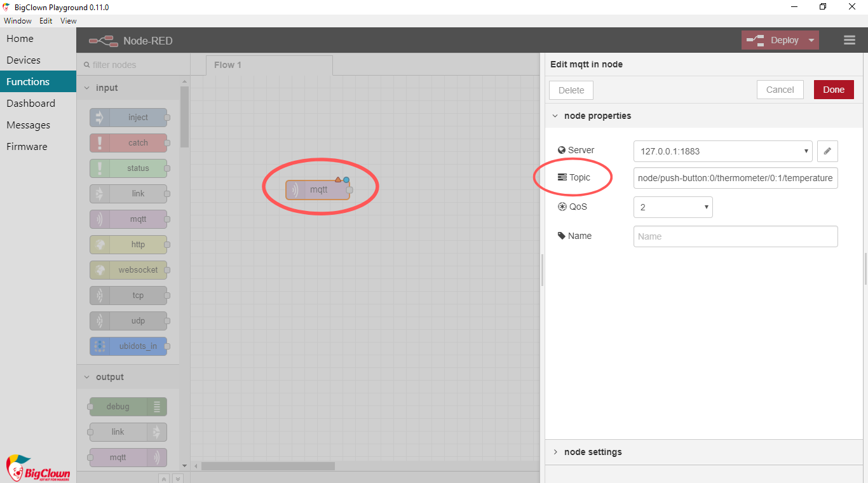Click the BigClown logo
This screenshot has width=868, height=483.
38,468
